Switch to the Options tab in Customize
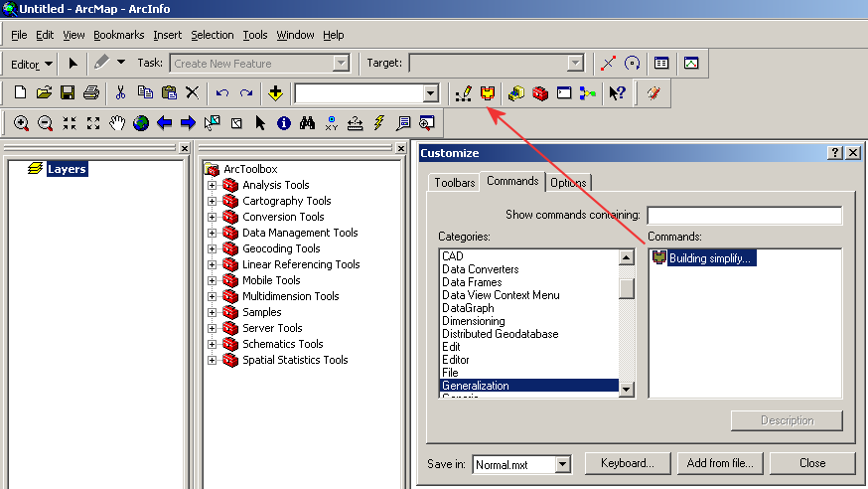 (x=568, y=182)
